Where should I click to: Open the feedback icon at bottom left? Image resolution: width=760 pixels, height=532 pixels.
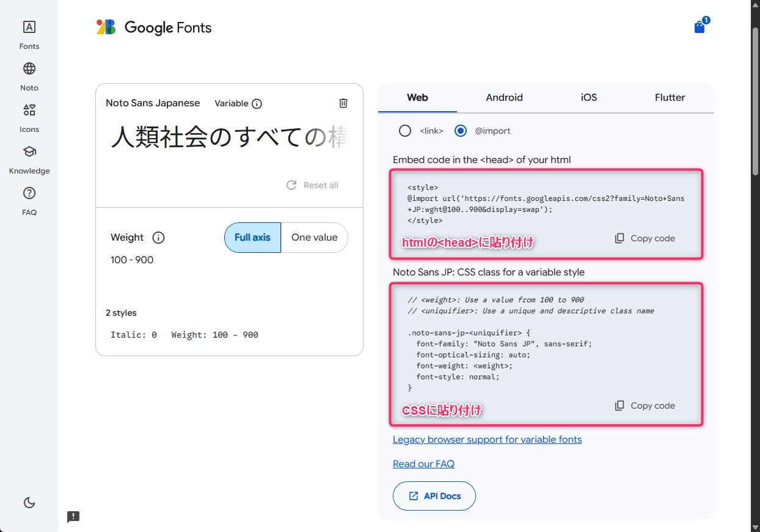pos(73,517)
